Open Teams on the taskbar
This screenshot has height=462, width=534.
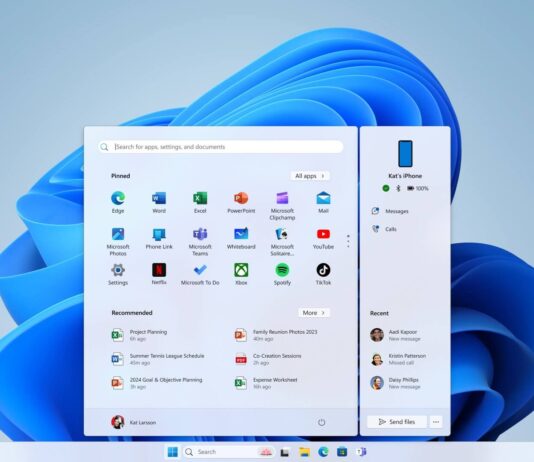361,452
